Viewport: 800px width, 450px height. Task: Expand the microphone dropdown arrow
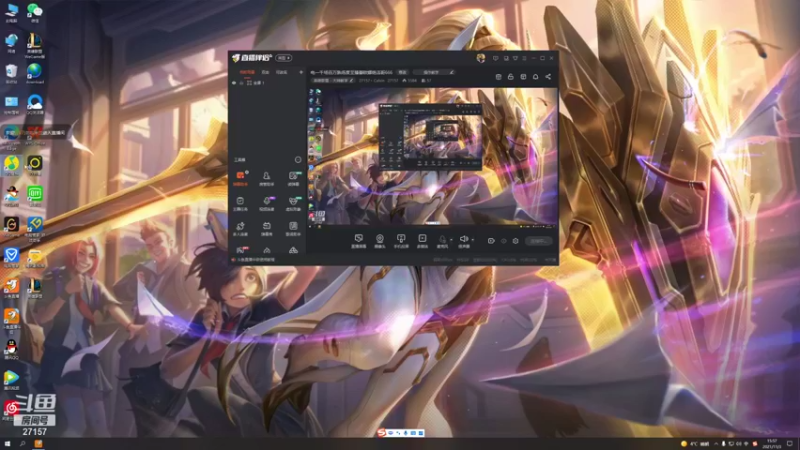[x=451, y=240]
